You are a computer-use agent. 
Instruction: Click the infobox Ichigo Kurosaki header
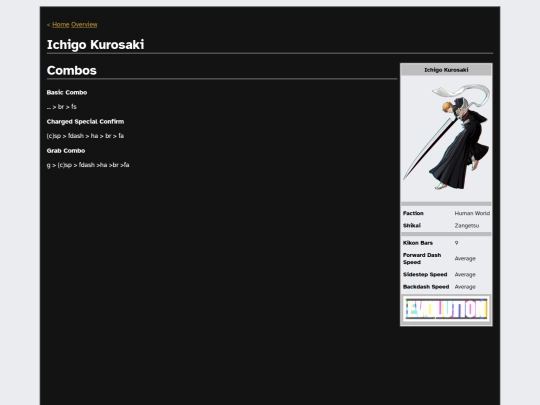446,70
